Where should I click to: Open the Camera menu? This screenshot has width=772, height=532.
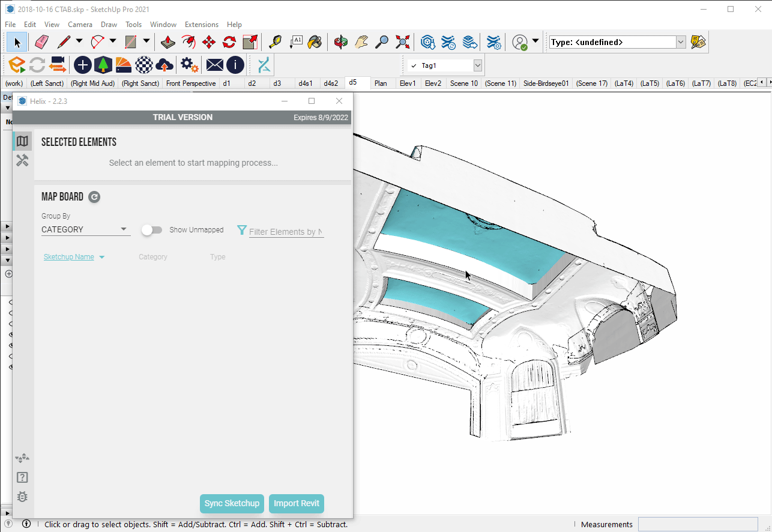click(x=80, y=25)
